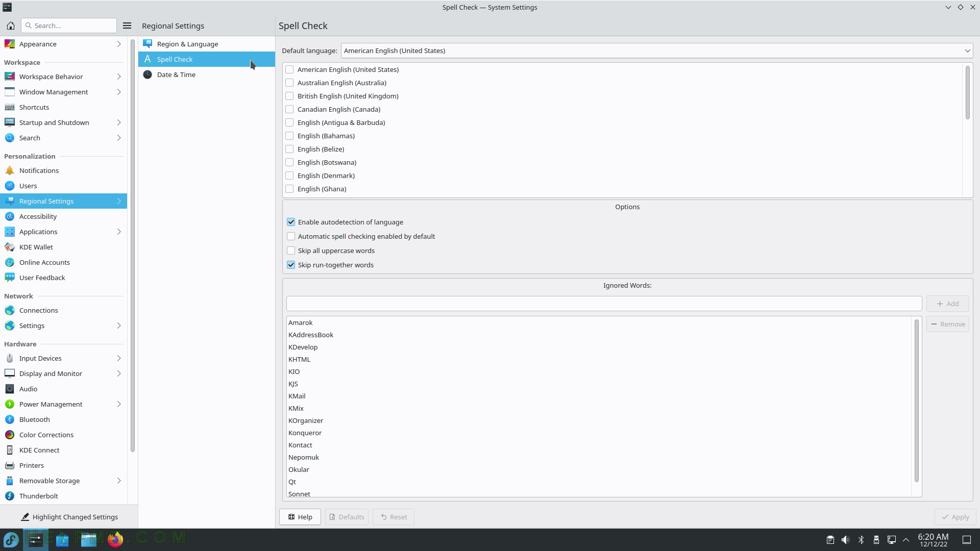The height and width of the screenshot is (551, 980).
Task: Select the Spell Check page
Action: (206, 59)
